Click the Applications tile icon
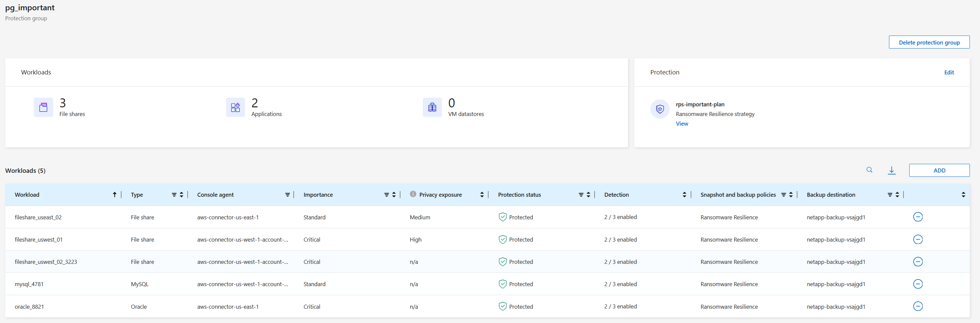 235,107
